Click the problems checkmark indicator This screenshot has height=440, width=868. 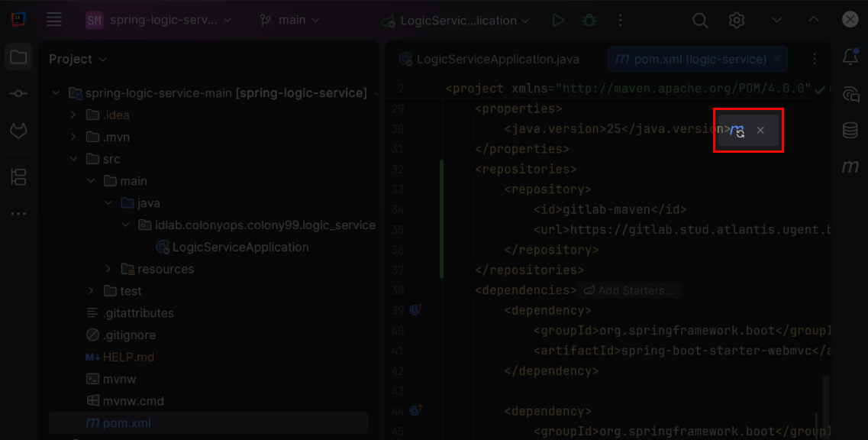click(820, 89)
